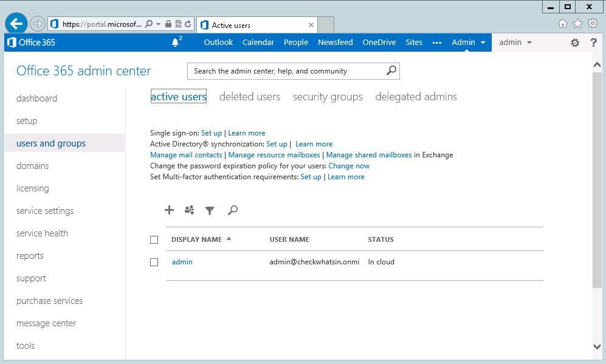
Task: Check the admin user row checkbox
Action: (154, 263)
